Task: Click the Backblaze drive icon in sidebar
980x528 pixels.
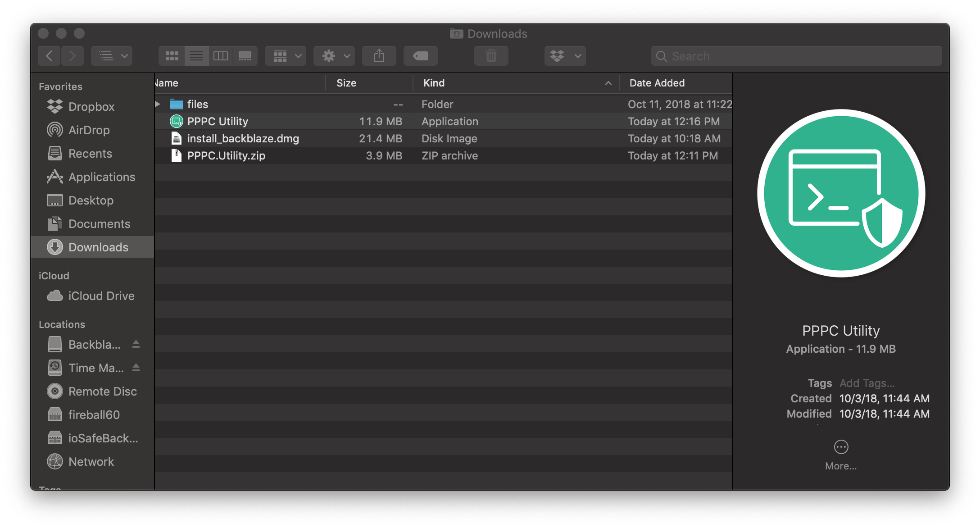Action: click(55, 343)
